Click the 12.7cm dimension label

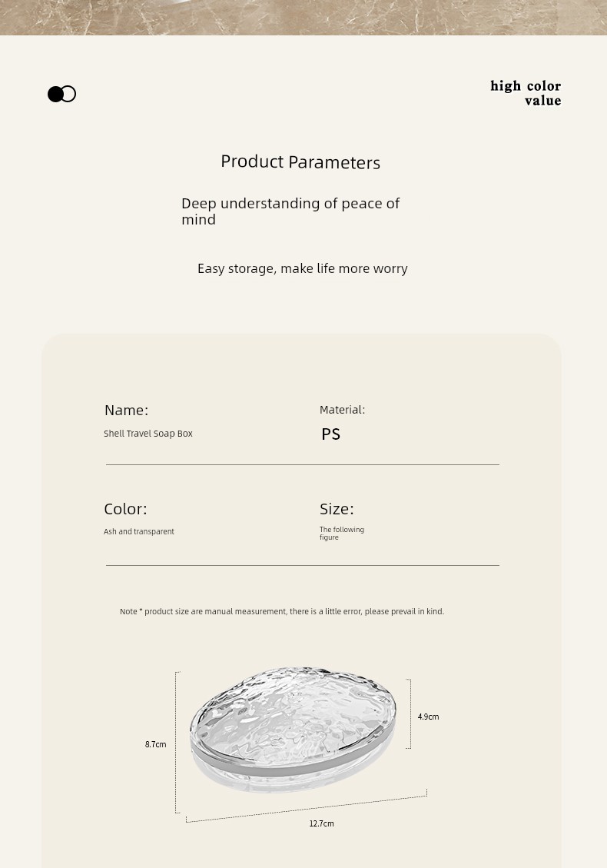tap(321, 823)
